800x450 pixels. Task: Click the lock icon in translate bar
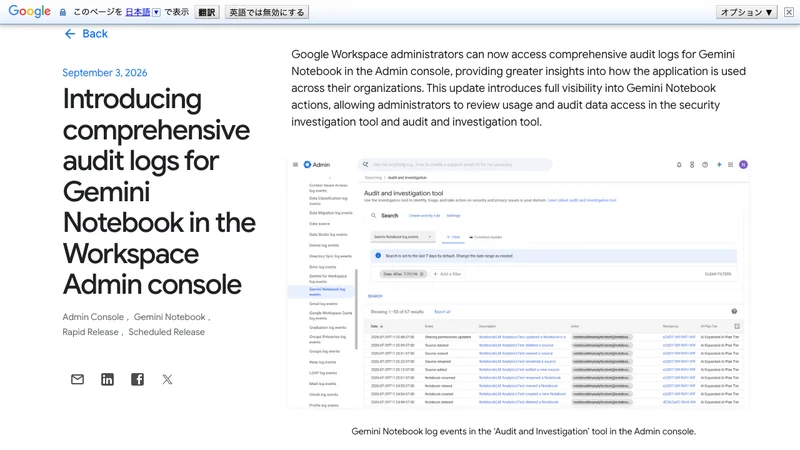(63, 12)
